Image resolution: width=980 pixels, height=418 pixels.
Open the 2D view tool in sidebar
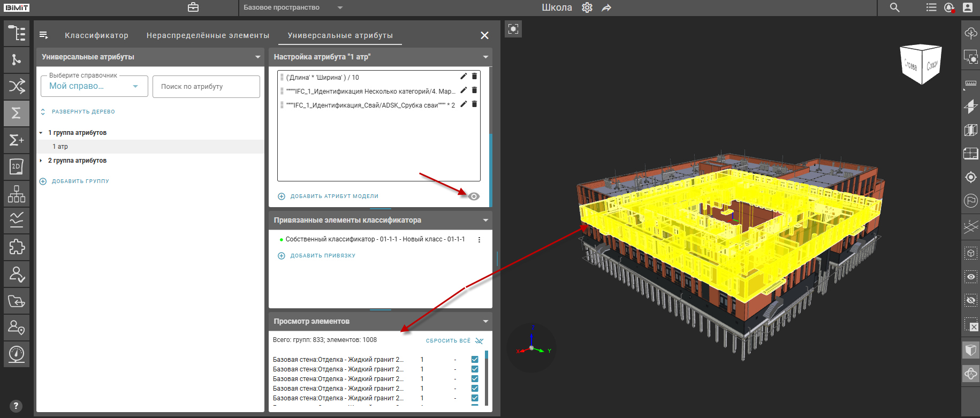point(16,166)
